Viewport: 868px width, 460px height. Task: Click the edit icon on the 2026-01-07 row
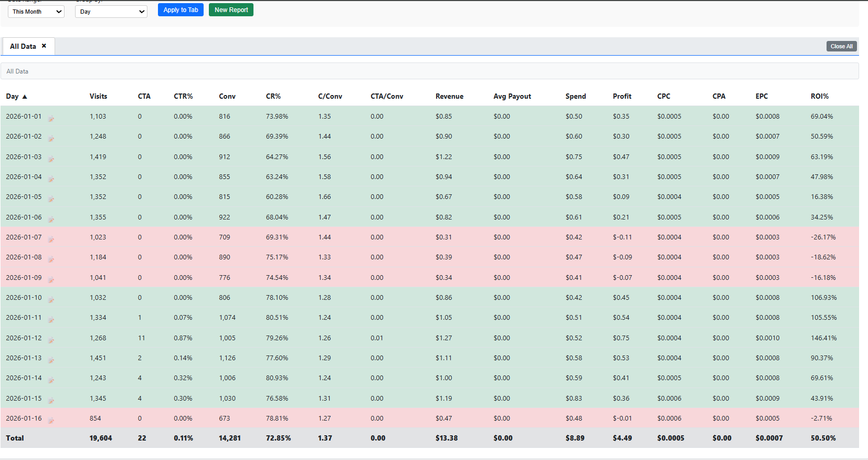(51, 239)
